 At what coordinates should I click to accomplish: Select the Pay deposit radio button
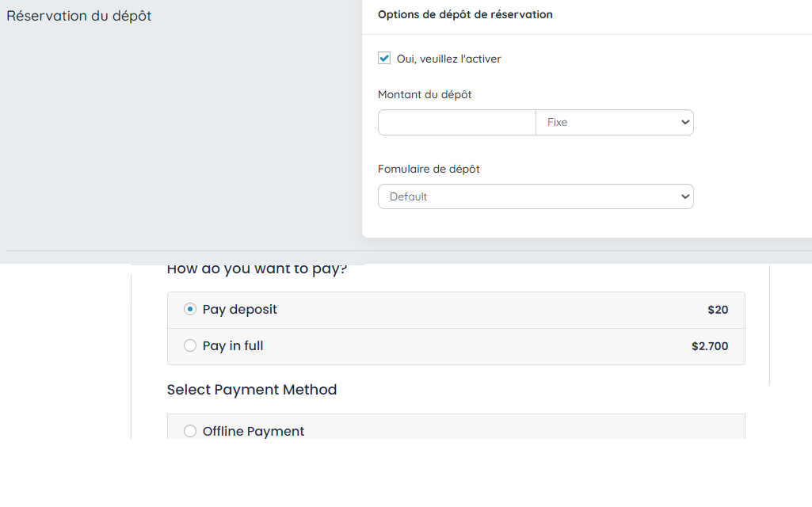pos(190,310)
